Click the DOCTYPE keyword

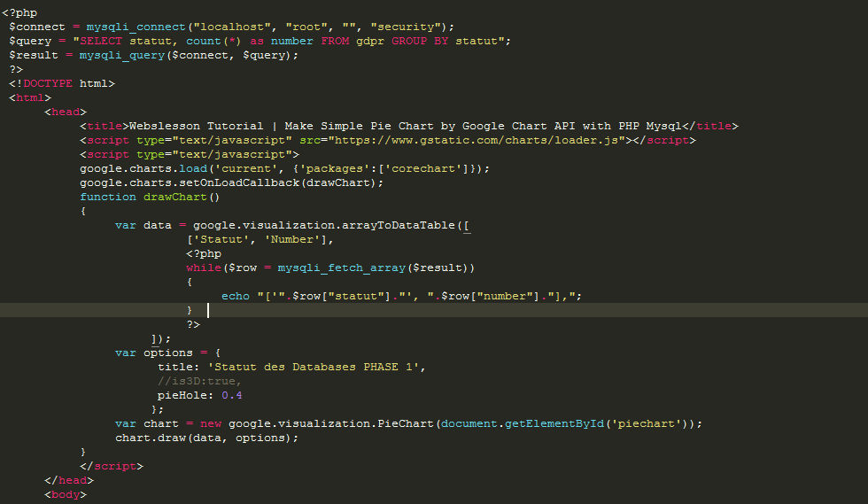point(48,83)
